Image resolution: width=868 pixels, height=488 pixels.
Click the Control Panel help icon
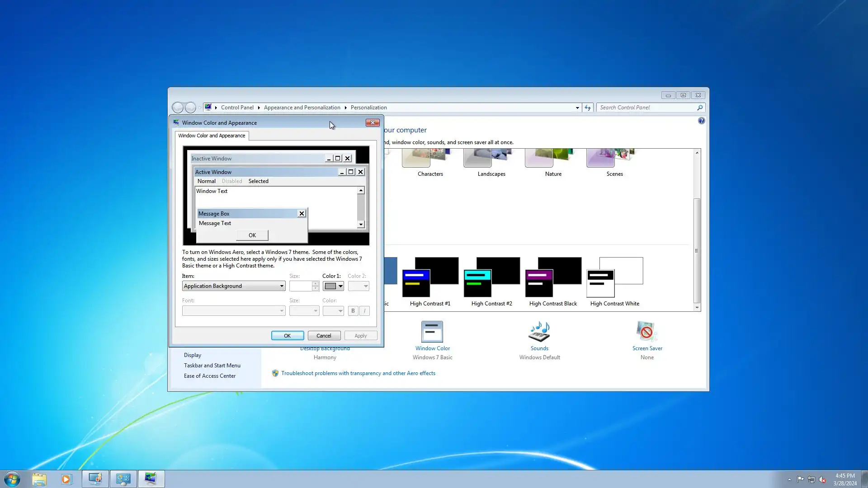coord(701,121)
